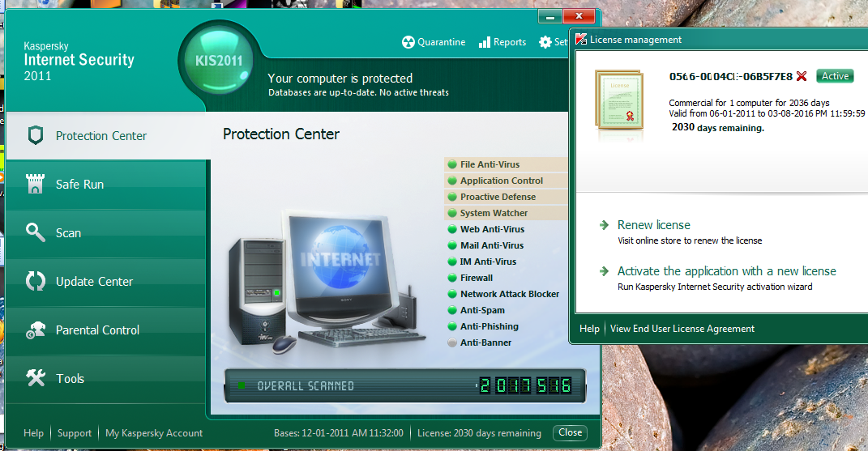Minimize the Kaspersky main window
This screenshot has height=451, width=868.
[549, 17]
